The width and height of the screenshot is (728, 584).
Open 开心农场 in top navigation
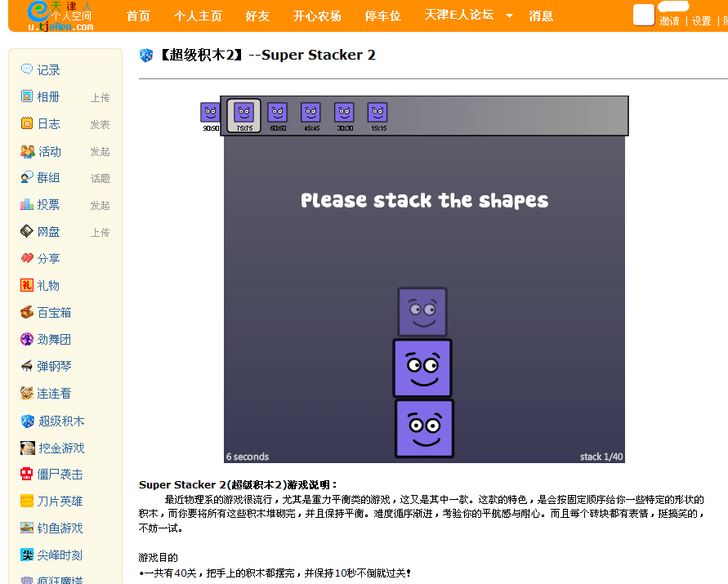point(318,16)
